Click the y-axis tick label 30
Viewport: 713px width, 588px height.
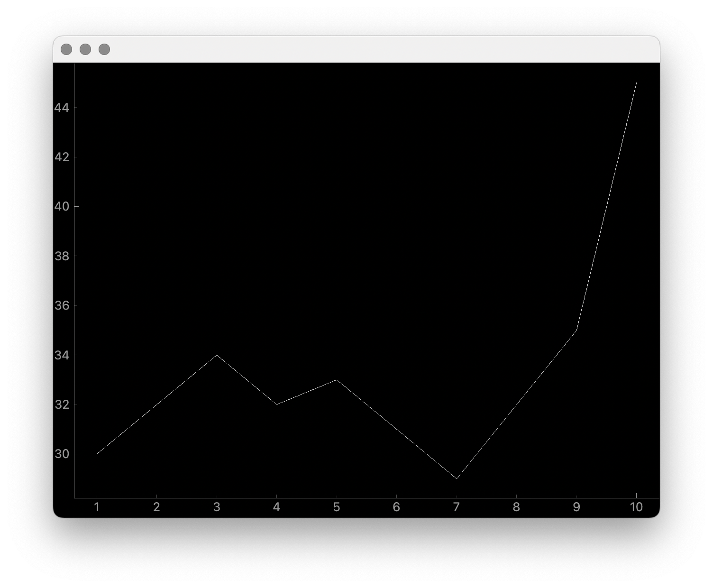coord(62,454)
